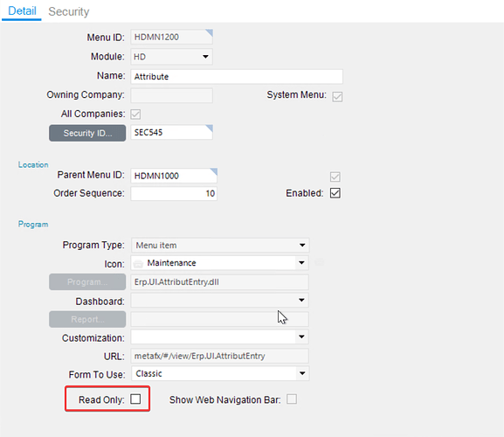Toggle the All Companies checkbox
This screenshot has height=437, width=504.
135,114
